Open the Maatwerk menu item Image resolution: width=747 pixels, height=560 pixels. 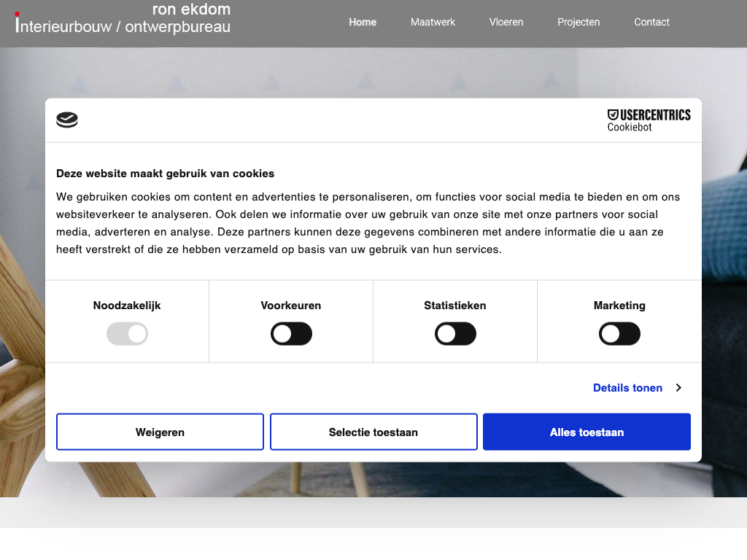pos(433,22)
